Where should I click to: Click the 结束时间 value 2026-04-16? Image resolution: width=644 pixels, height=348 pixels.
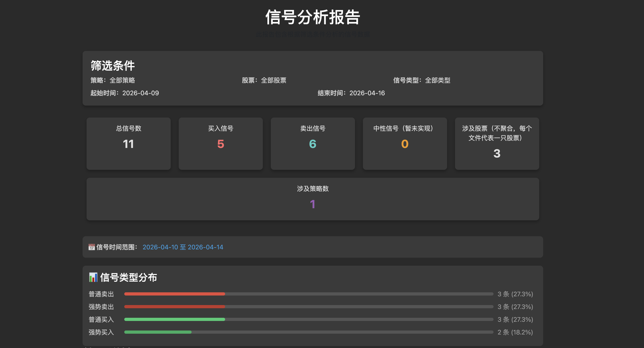click(367, 93)
